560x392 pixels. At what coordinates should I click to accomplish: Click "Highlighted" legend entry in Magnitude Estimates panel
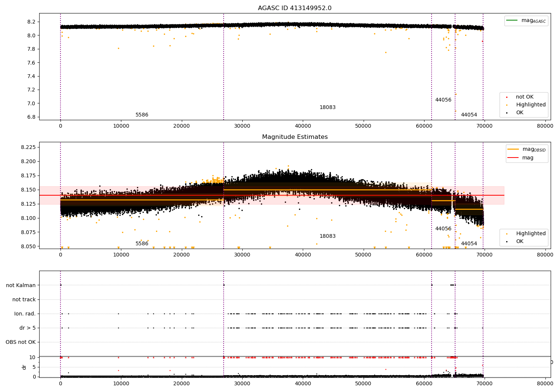(531, 234)
